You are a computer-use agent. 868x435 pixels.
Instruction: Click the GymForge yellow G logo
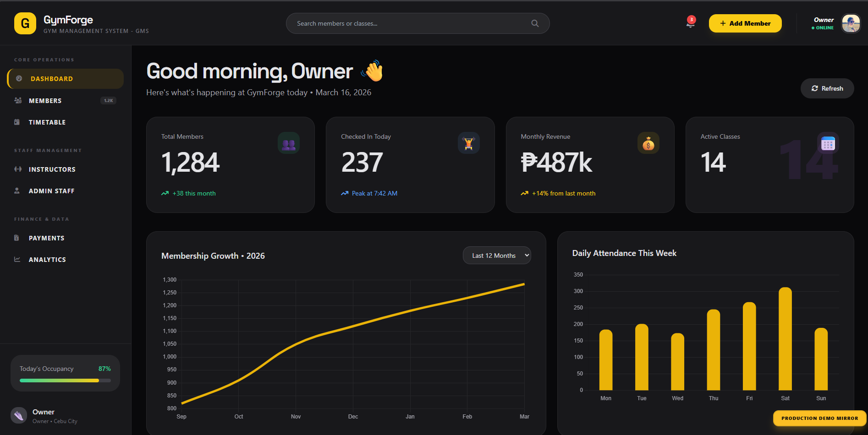25,23
